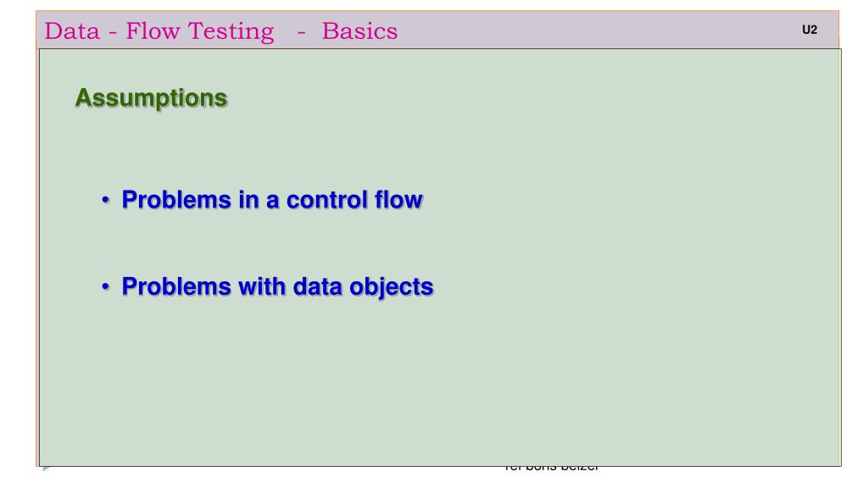Click the bullet dot before 'Problems in a control flow'
This screenshot has width=868, height=488.
coord(106,200)
